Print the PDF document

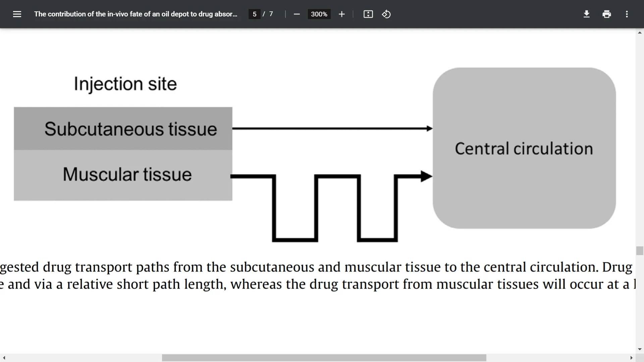pyautogui.click(x=607, y=14)
